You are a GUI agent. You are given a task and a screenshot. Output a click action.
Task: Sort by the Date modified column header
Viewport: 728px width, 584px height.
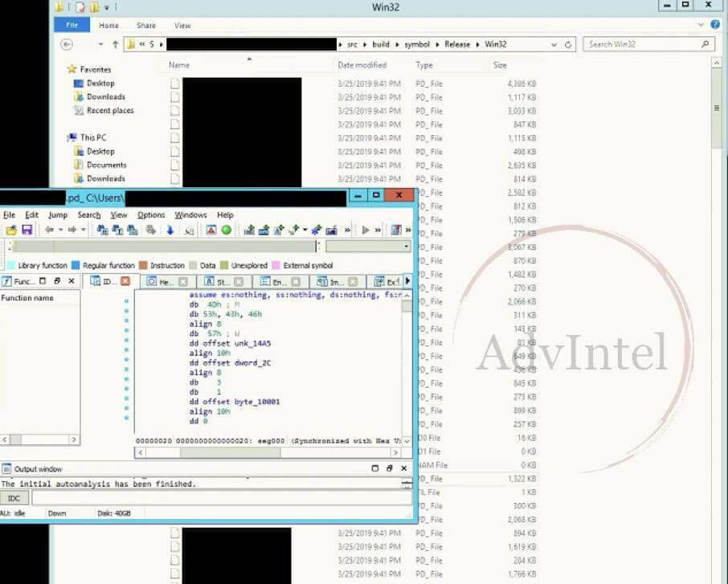pyautogui.click(x=362, y=65)
